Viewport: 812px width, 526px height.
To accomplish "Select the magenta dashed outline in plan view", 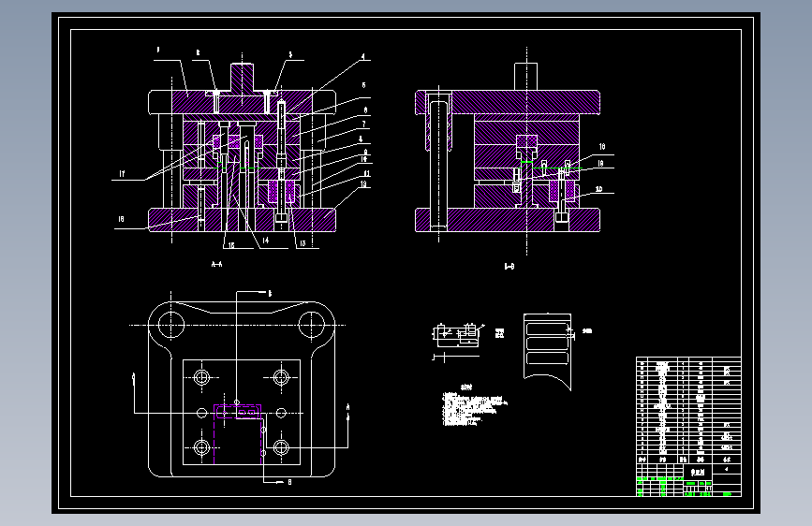I will pos(238,434).
